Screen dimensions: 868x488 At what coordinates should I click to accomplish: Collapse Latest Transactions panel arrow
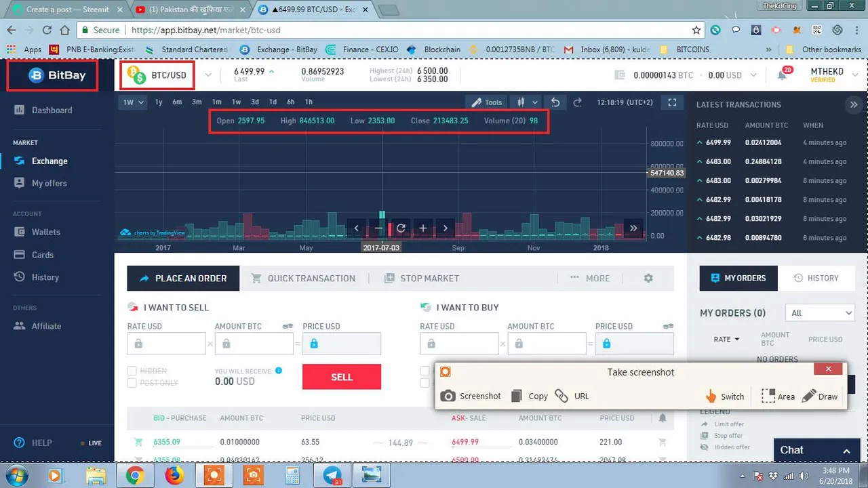point(853,104)
